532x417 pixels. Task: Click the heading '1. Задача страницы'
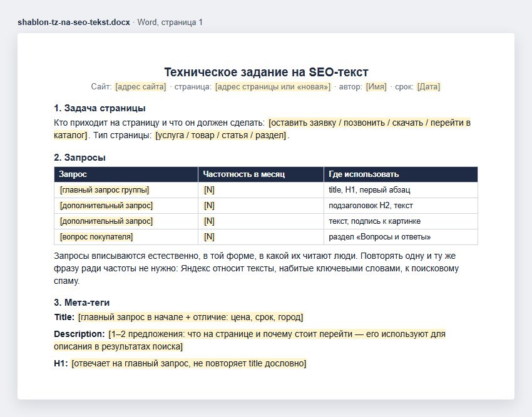pyautogui.click(x=100, y=108)
